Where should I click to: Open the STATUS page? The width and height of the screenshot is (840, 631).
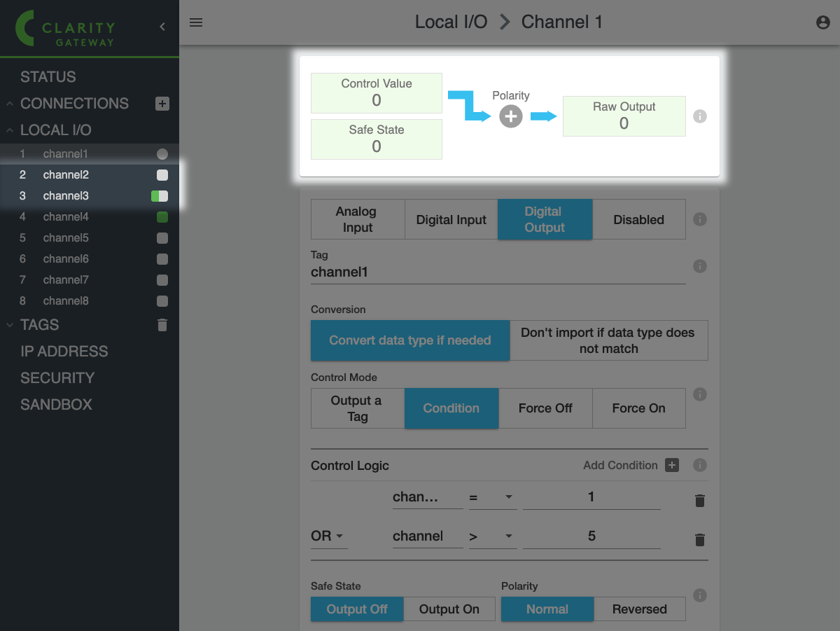(48, 77)
